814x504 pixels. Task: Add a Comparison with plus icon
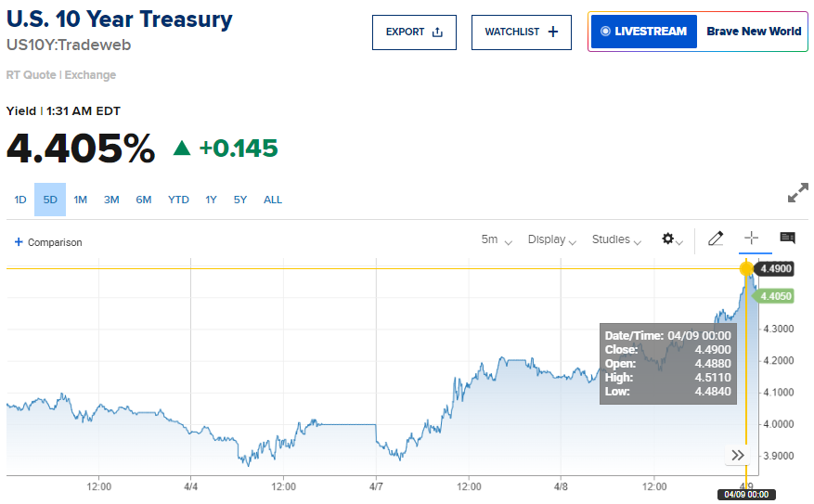pyautogui.click(x=48, y=242)
